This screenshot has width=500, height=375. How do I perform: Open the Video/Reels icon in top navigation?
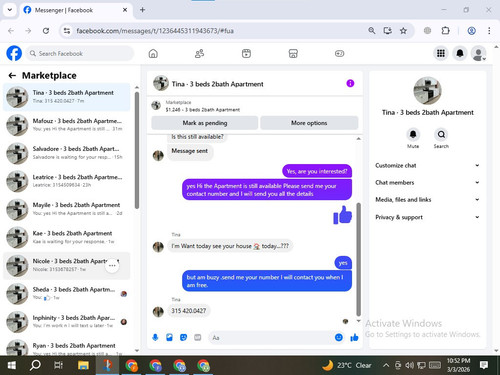tap(246, 53)
